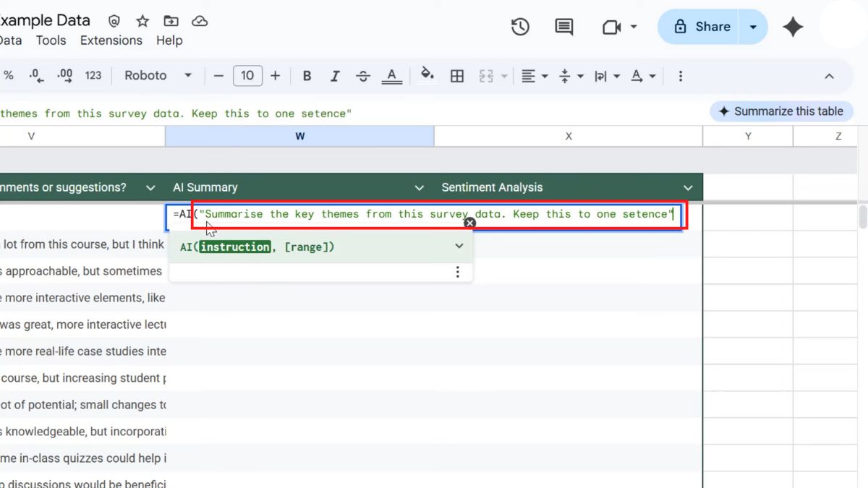The height and width of the screenshot is (488, 868).
Task: Open AI Summary column filter dropdown
Action: [419, 188]
